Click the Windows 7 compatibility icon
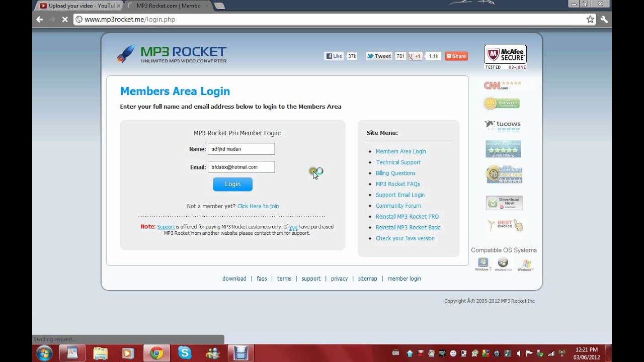 (x=483, y=264)
